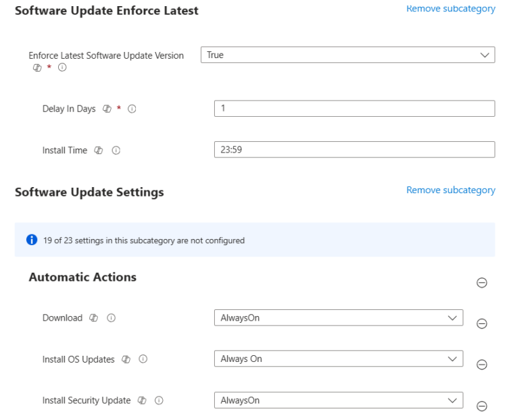
Task: Click Copilot icon beside Enforce Latest Software Update Version
Action: point(37,68)
